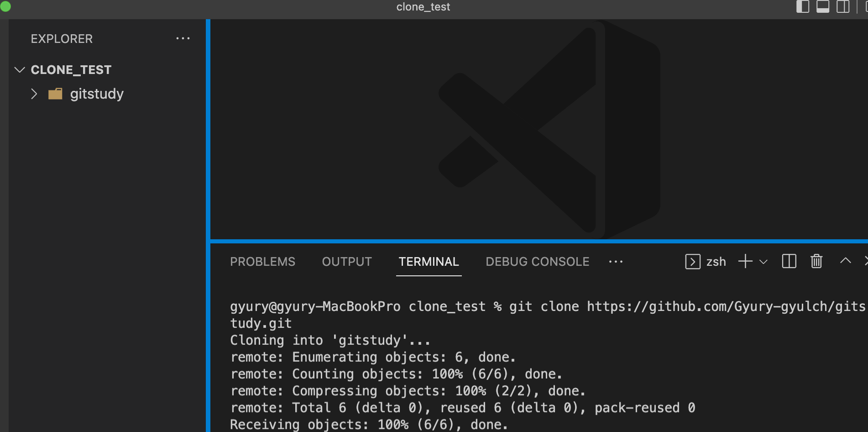Click the "Cloning into 'gitstudy'..." line
The height and width of the screenshot is (432, 868).
pos(330,340)
